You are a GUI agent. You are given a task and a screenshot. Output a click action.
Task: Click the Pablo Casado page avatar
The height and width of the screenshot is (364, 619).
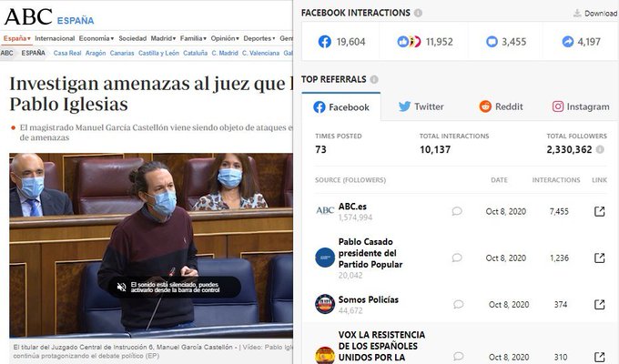coord(325,258)
